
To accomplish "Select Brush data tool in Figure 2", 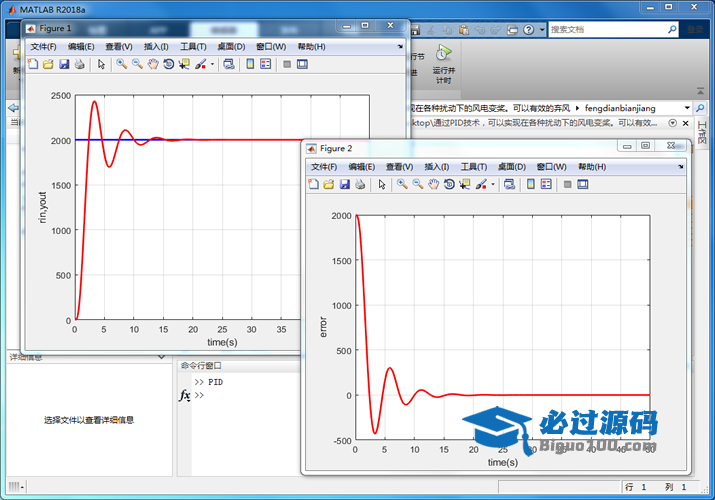I will pyautogui.click(x=481, y=184).
